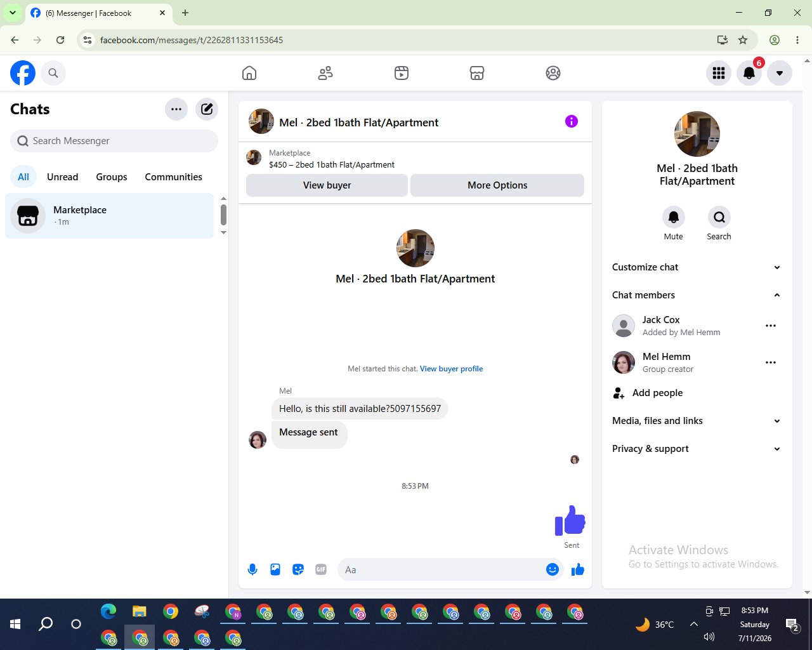Open File Explorer from the taskbar
Screen dimensions: 812x650
140,612
